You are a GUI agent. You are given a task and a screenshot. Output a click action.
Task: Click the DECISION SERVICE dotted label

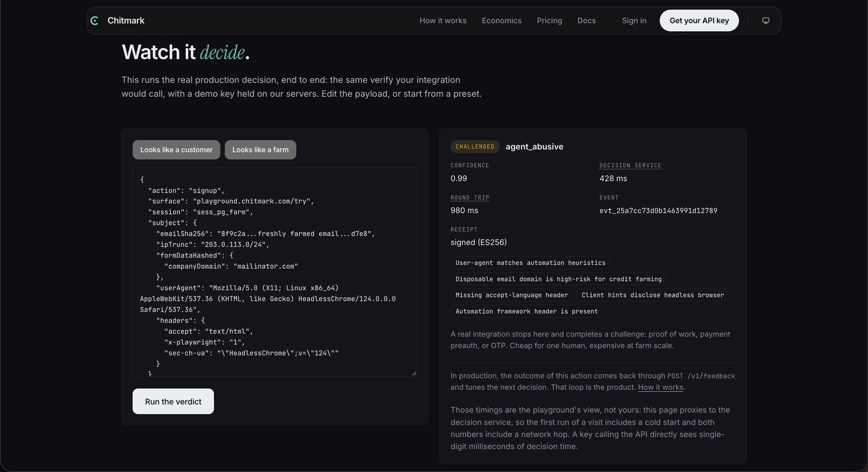point(630,165)
